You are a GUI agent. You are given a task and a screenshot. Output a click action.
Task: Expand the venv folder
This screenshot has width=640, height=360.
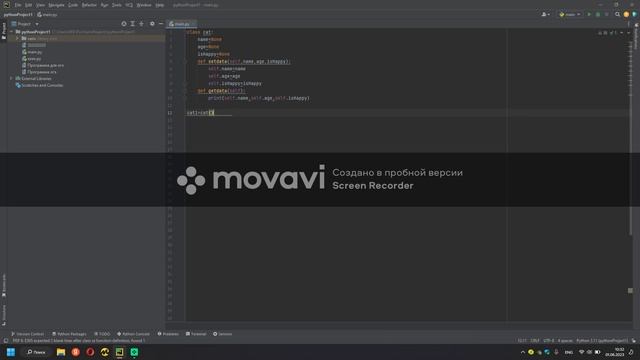click(18, 38)
